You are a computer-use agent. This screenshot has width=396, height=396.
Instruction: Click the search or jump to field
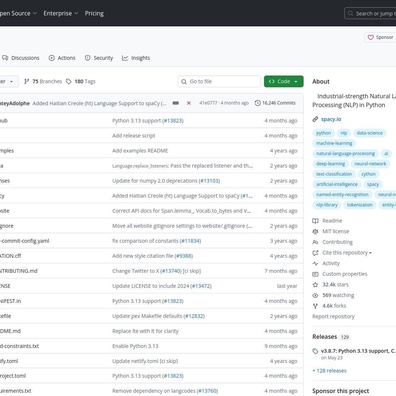click(x=370, y=13)
